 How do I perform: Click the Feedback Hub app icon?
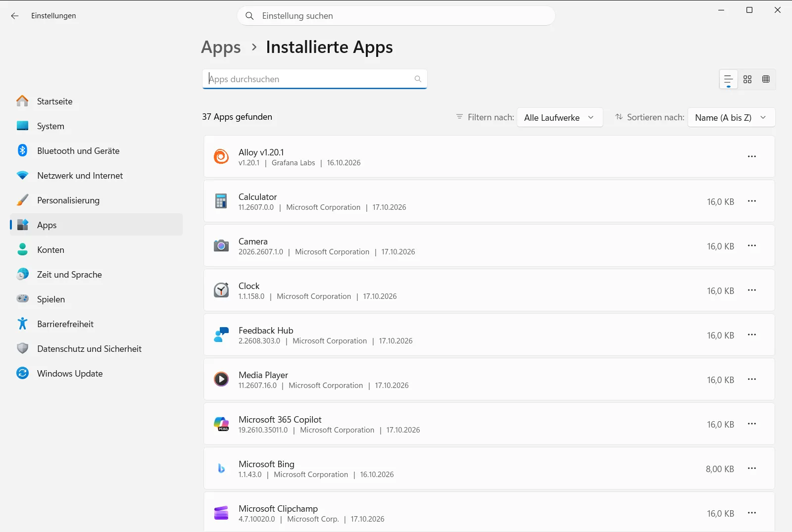(221, 335)
